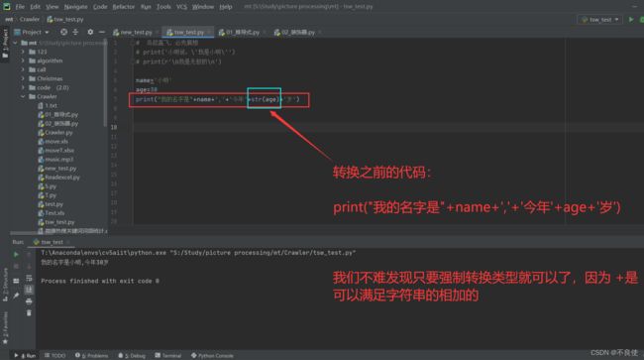Select Readexcel.py in the Project tree

58,178
